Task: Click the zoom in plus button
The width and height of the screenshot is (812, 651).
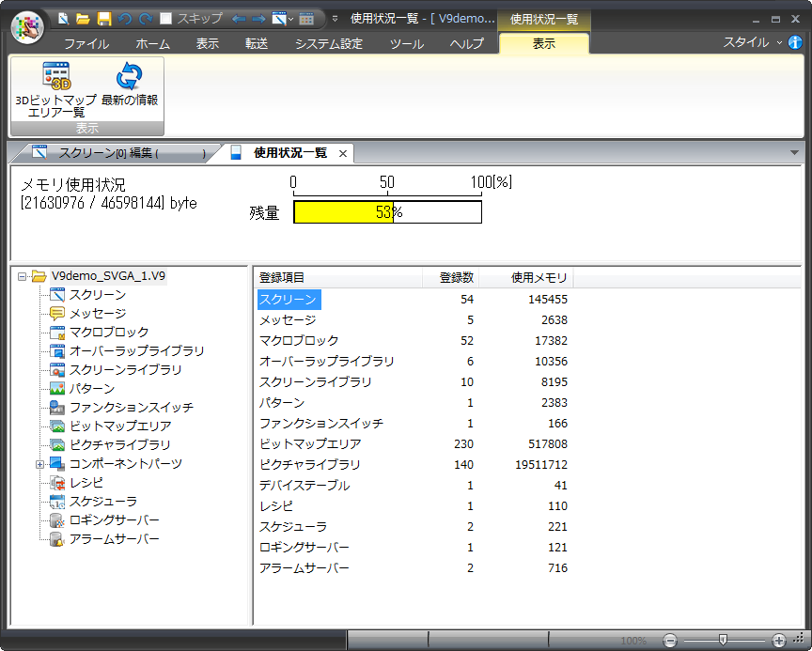Action: tap(778, 640)
